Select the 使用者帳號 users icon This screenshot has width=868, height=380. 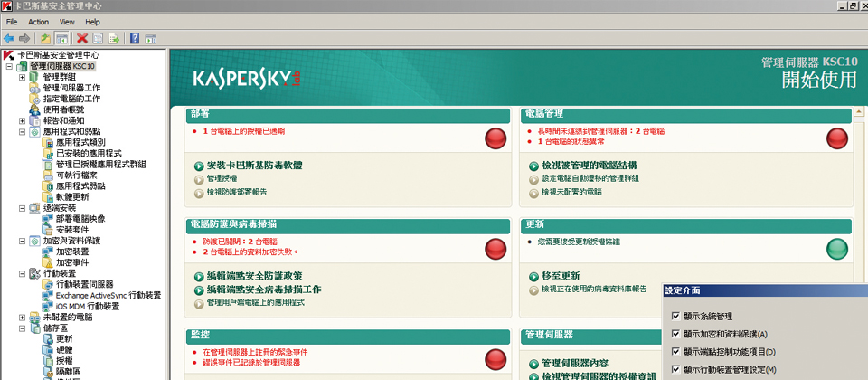[x=34, y=109]
